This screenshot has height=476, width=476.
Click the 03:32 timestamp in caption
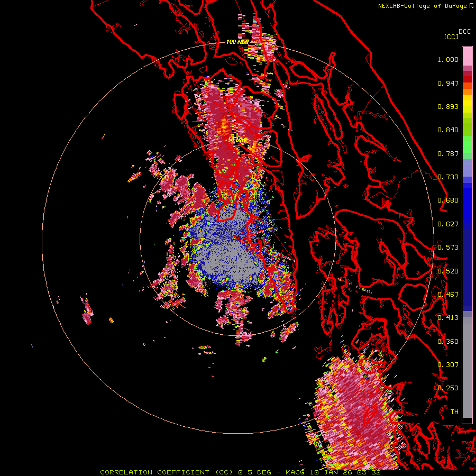[x=369, y=472]
